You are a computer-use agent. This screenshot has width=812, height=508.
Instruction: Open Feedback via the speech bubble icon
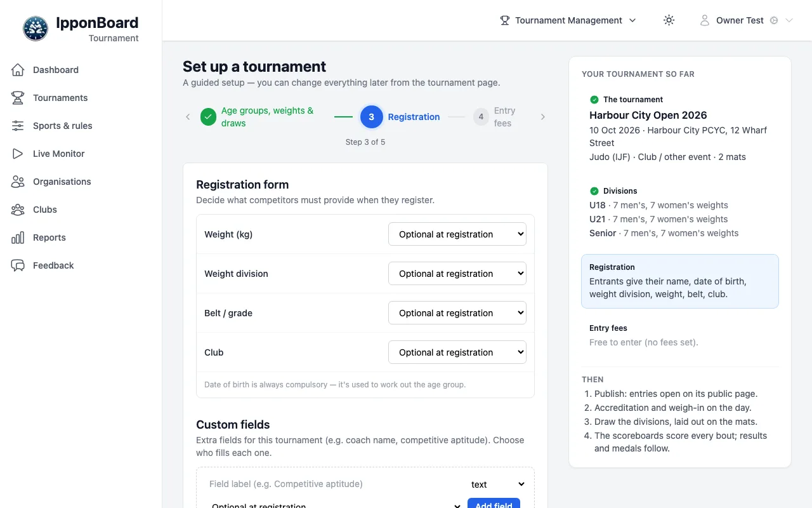click(18, 265)
